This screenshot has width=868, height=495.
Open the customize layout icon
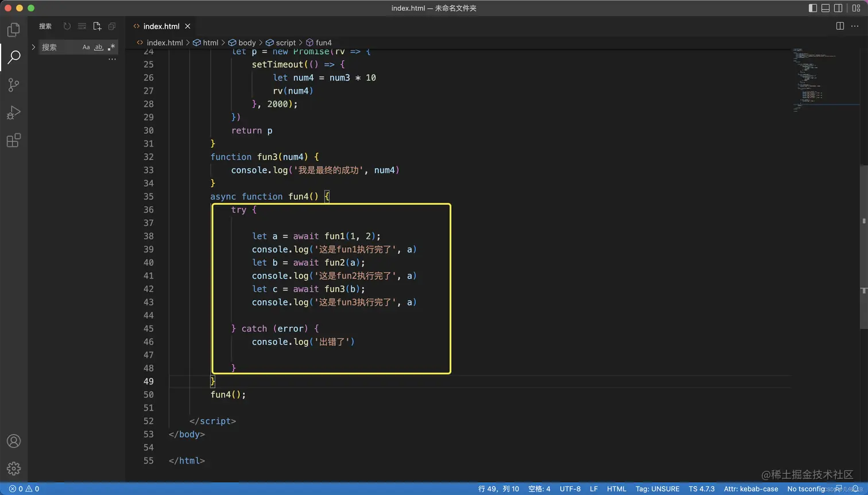pyautogui.click(x=856, y=8)
